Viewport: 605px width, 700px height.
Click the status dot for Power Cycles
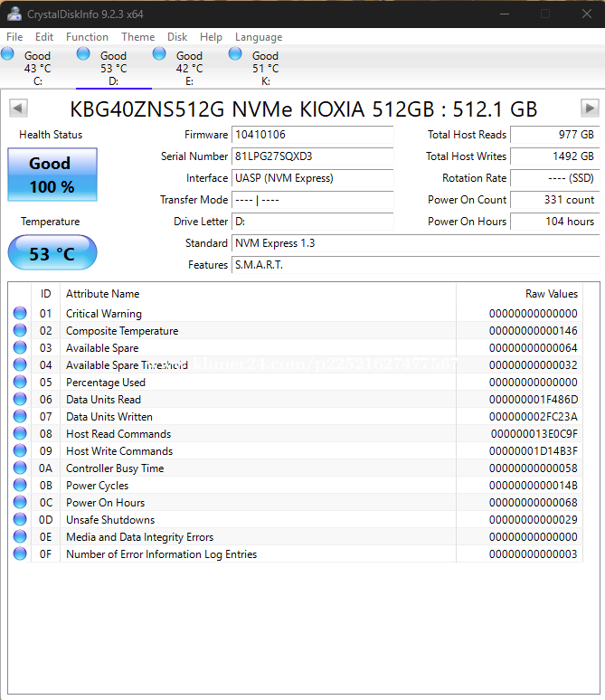[x=20, y=485]
